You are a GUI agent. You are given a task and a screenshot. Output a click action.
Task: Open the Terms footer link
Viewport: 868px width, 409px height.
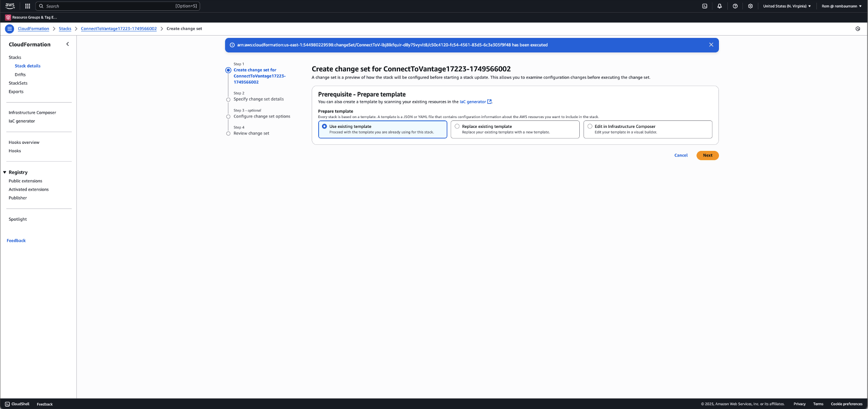tap(818, 404)
